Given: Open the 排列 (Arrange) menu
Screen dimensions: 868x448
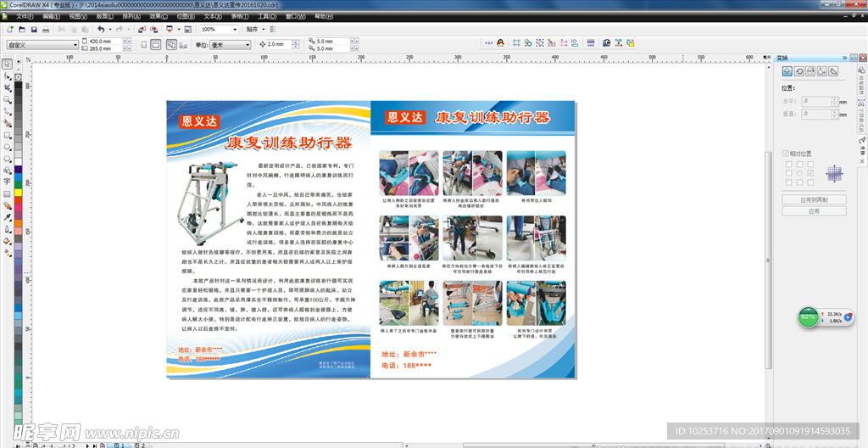Looking at the screenshot, I should tap(131, 17).
